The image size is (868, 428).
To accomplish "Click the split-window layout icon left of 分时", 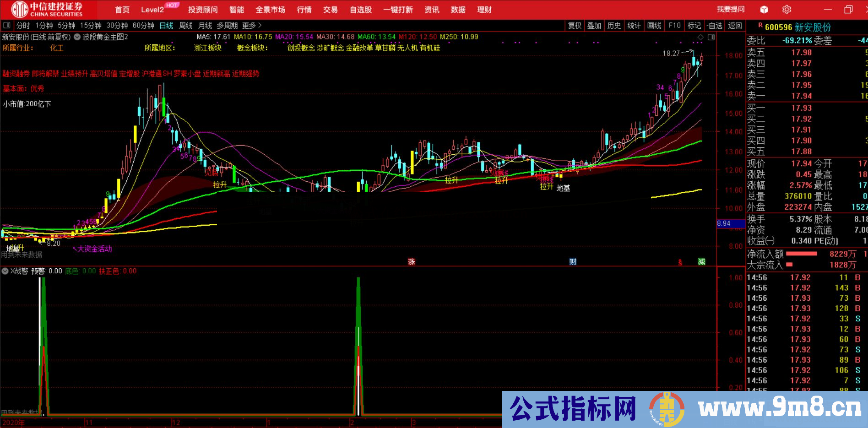I will pos(6,26).
